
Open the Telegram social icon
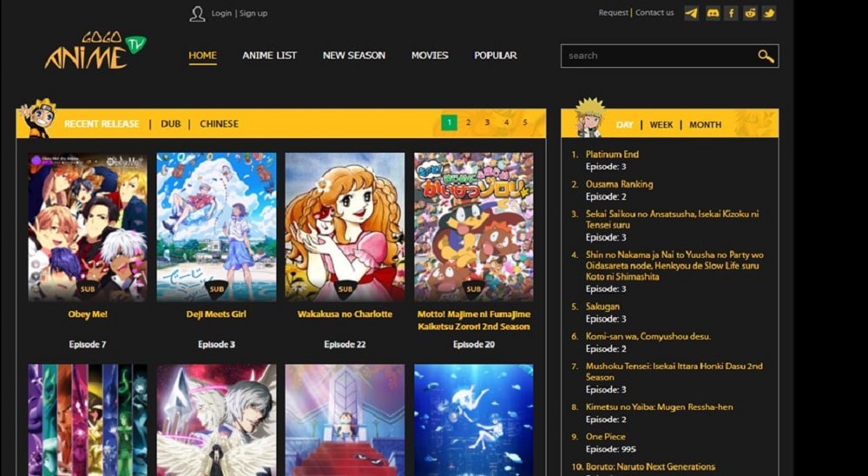click(692, 13)
